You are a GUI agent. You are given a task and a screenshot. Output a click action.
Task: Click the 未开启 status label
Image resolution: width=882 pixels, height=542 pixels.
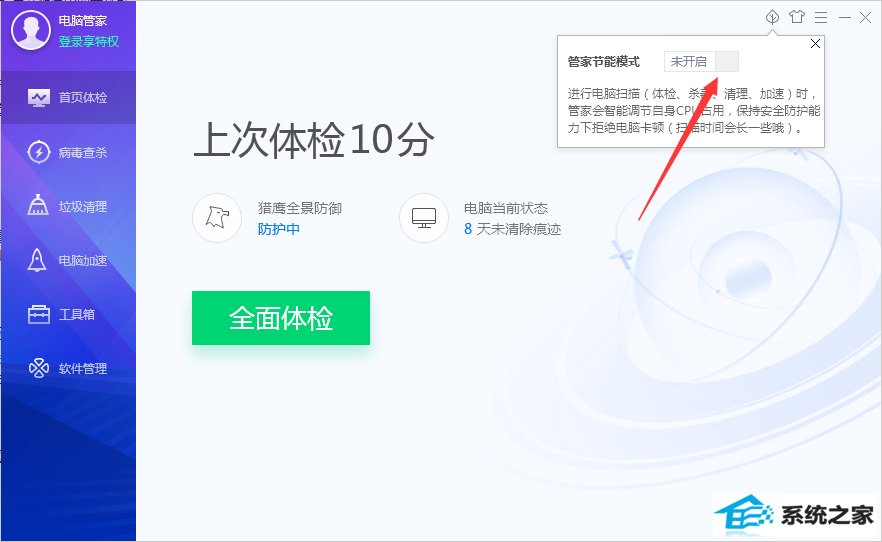coord(688,61)
